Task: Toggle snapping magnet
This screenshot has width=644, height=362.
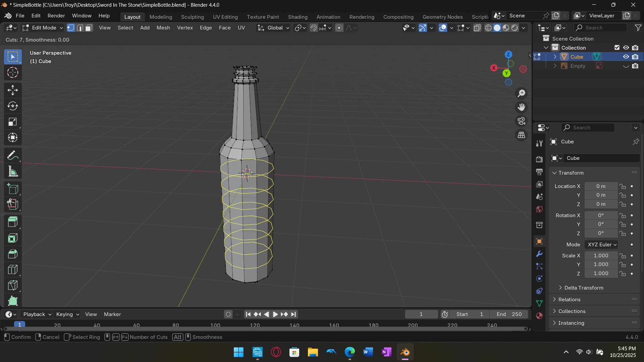Action: coord(313,28)
